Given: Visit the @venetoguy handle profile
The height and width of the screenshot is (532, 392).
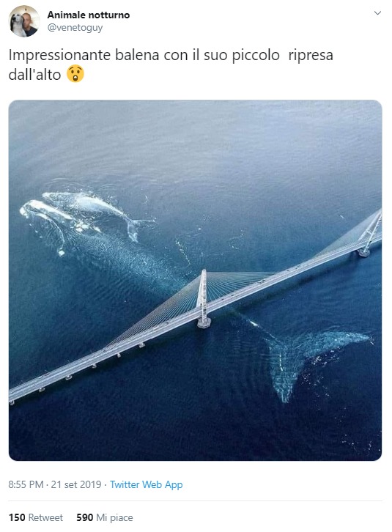Looking at the screenshot, I should click(75, 28).
